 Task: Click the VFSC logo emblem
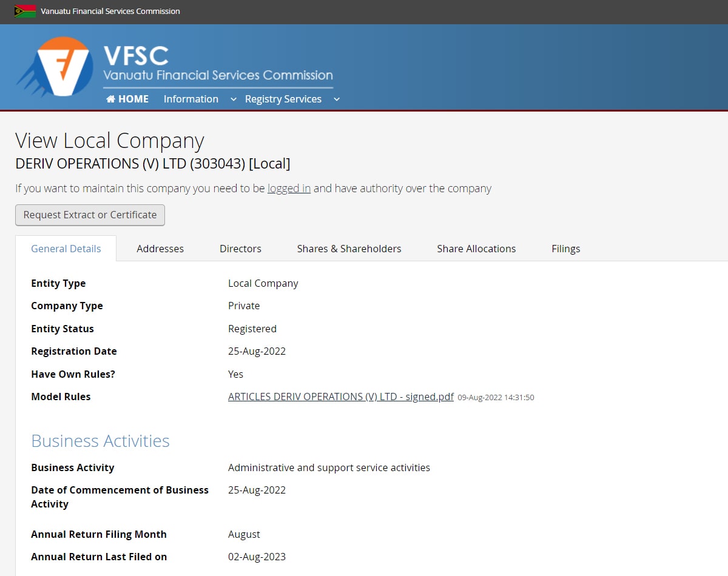(x=55, y=67)
